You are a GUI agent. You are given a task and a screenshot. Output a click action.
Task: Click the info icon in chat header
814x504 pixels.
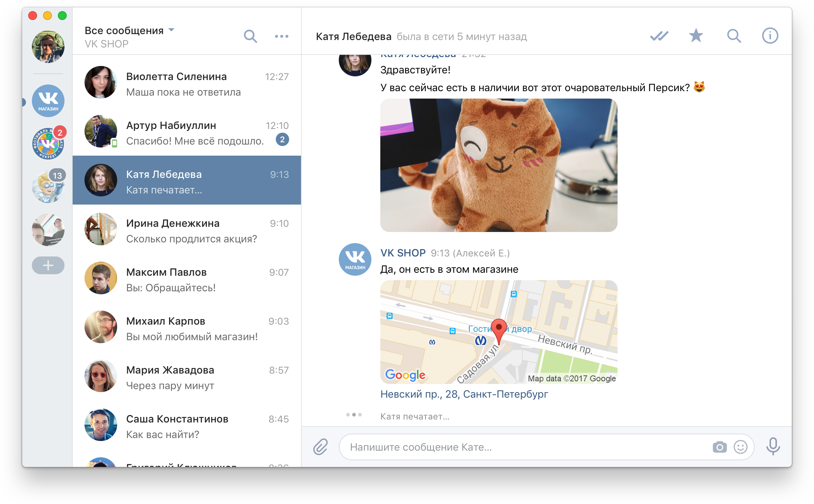coord(770,36)
